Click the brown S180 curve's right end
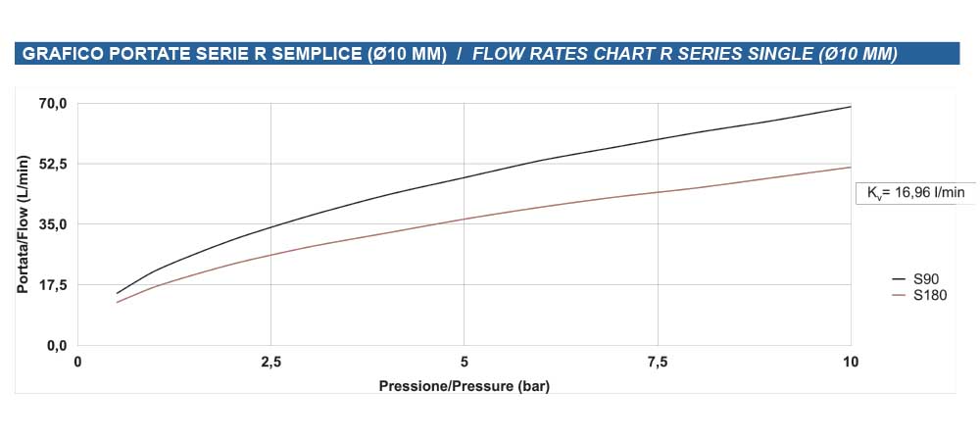980x441 pixels. point(849,168)
